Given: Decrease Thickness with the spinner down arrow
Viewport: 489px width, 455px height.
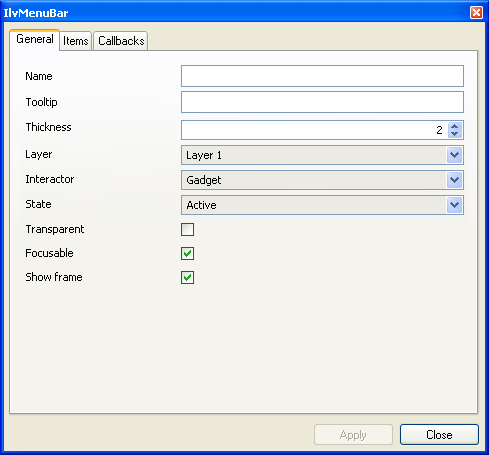Looking at the screenshot, I should (455, 134).
